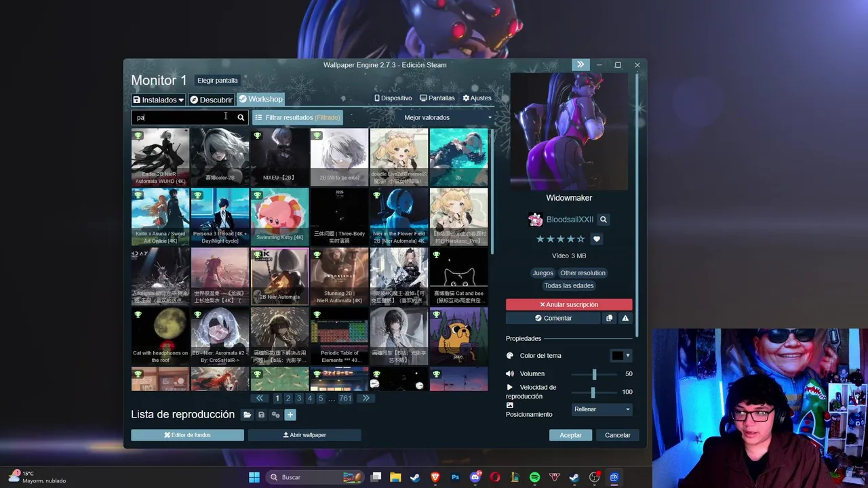This screenshot has height=488, width=868.
Task: Go to the next page with the double-arrow
Action: coord(366,399)
